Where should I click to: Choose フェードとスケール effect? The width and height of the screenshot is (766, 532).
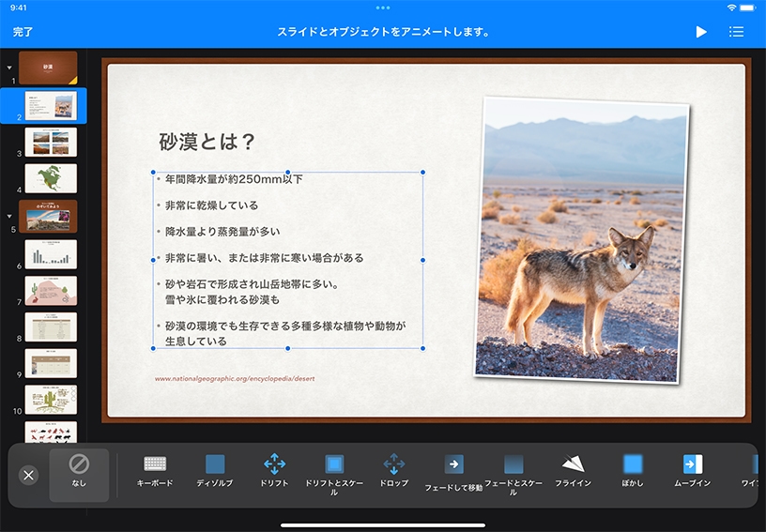[513, 473]
